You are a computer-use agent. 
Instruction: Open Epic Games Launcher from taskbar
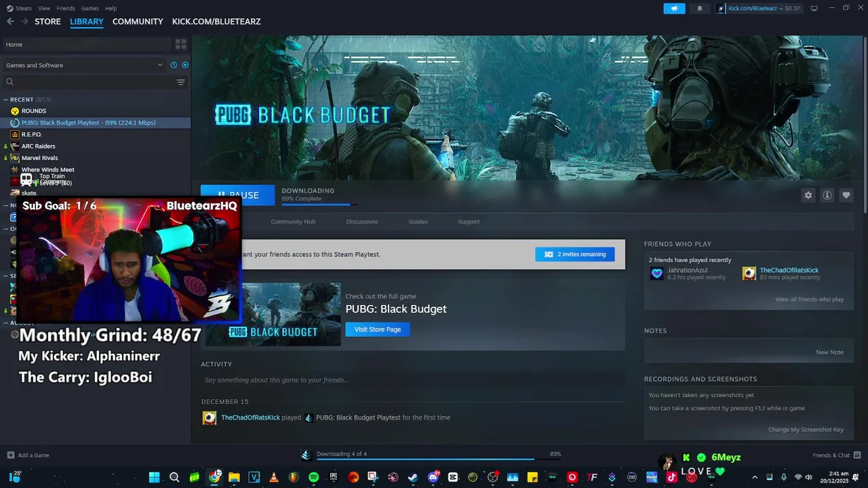(333, 477)
